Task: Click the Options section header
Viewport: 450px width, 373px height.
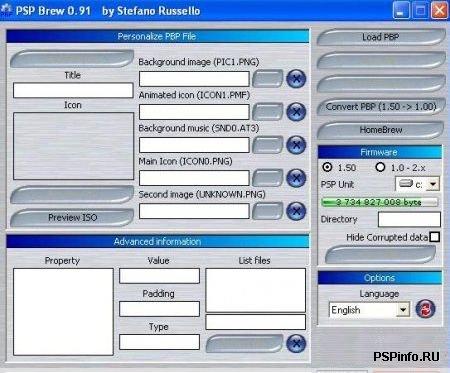Action: click(x=380, y=278)
